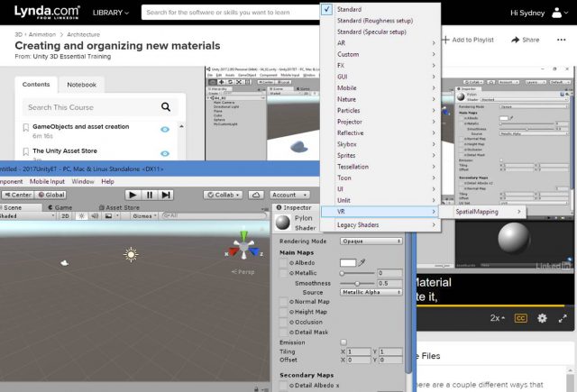Bookmark GameObjects and asset creation lesson
The image size is (577, 392).
pyautogui.click(x=26, y=128)
